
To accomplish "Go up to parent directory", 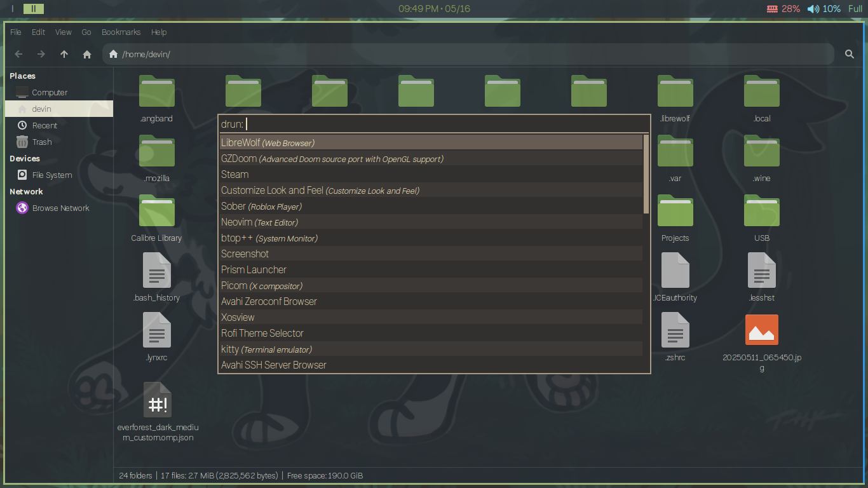I will coord(64,55).
